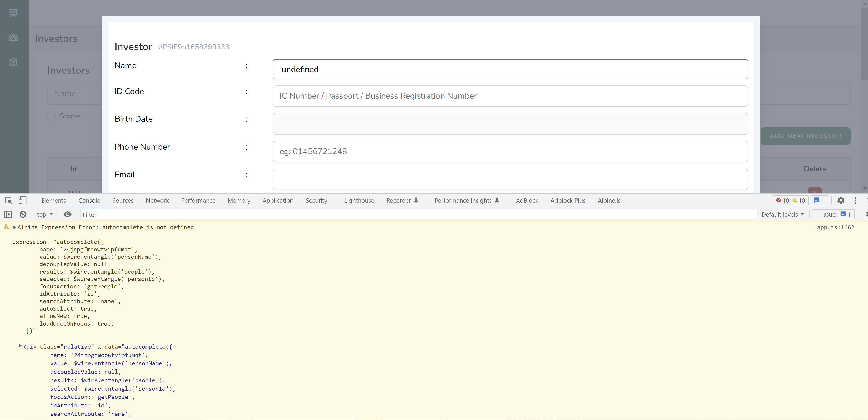This screenshot has height=420, width=868.
Task: Click the dashboard chart icon in sidebar
Action: pyautogui.click(x=13, y=13)
